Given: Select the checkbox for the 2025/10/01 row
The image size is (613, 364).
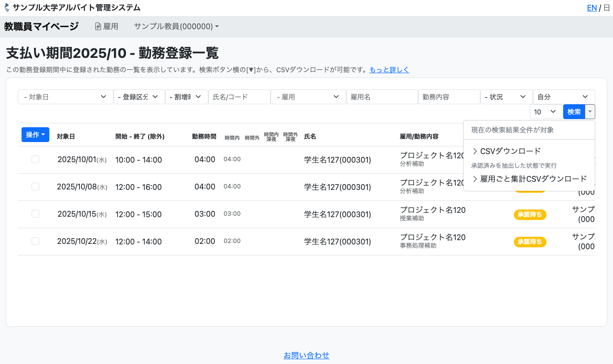Looking at the screenshot, I should (35, 159).
